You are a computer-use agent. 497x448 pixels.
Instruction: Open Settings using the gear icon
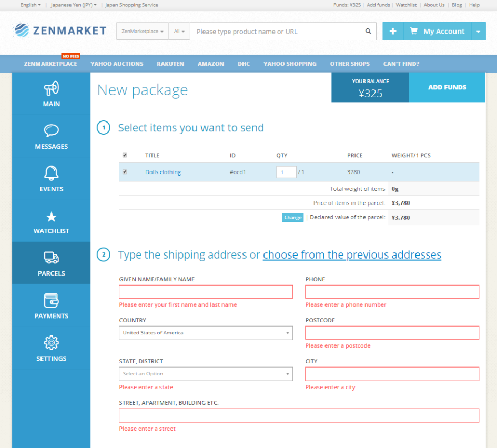[51, 343]
